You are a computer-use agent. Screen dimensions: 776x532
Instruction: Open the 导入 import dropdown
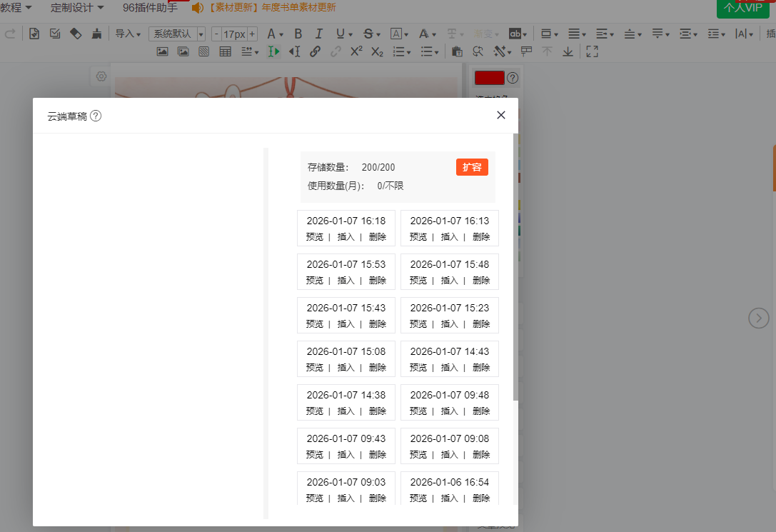(128, 34)
